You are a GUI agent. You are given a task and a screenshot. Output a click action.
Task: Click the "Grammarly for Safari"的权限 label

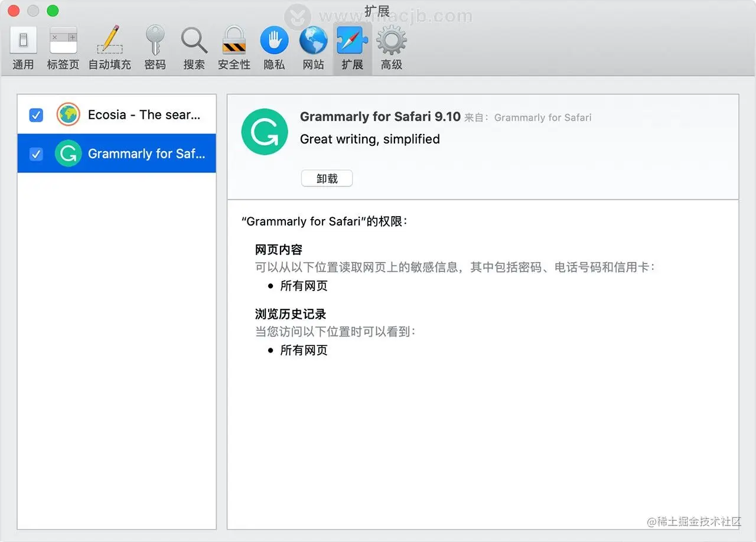[325, 222]
